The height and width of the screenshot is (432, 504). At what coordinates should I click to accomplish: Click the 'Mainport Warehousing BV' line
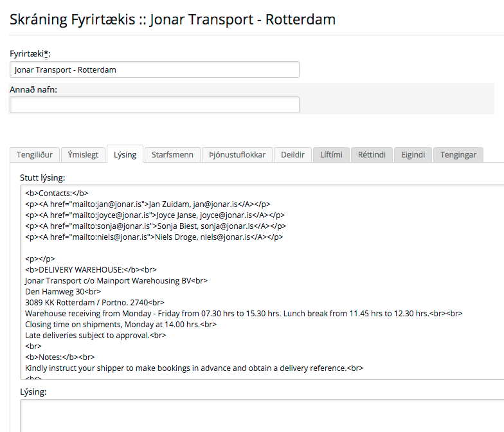tap(116, 280)
